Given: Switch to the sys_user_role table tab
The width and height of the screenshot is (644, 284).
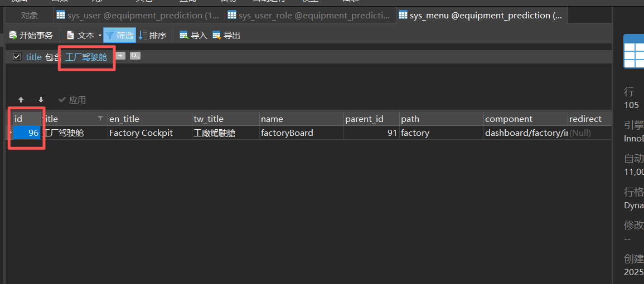Looking at the screenshot, I should click(x=311, y=16).
